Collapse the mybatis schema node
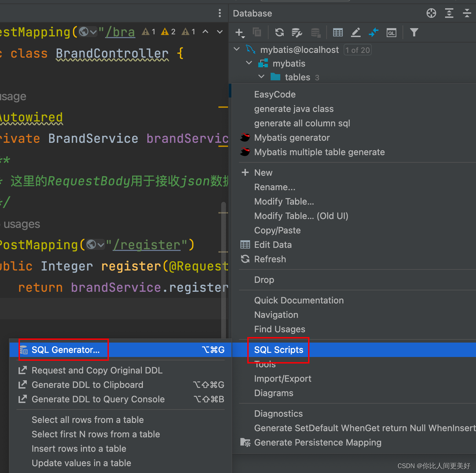The width and height of the screenshot is (476, 473). (x=249, y=63)
